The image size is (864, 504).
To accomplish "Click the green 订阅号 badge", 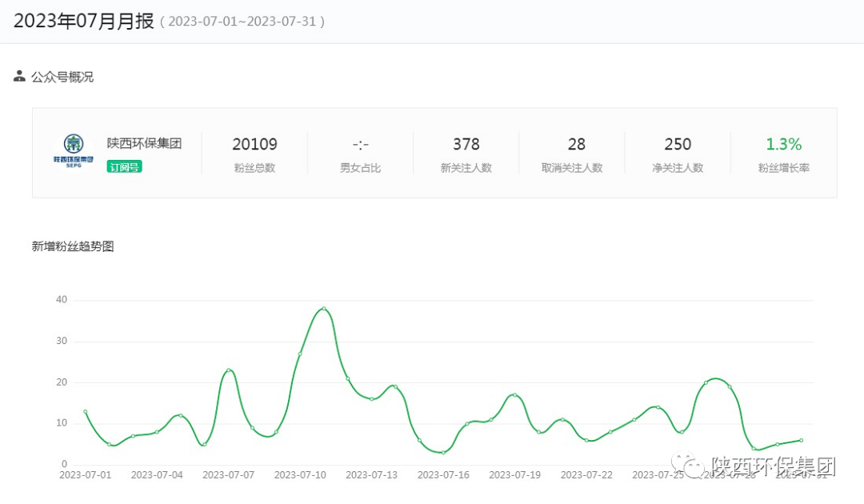I will click(124, 166).
